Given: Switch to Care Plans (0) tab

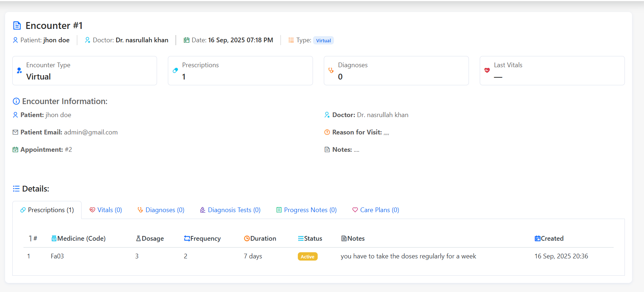Looking at the screenshot, I should click(376, 210).
